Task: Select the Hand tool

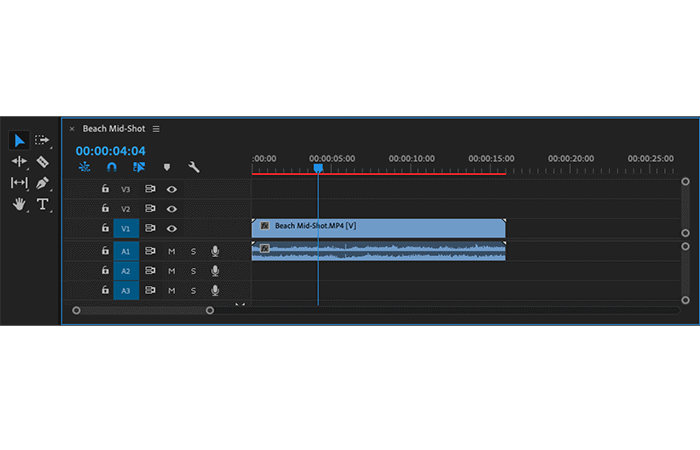Action: (19, 204)
